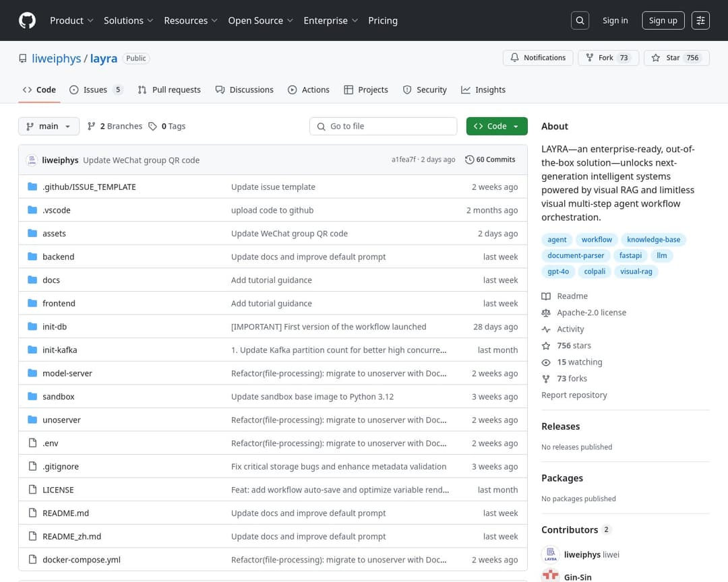Click the repository book icon beside liweiphys
The image size is (728, 582).
23,59
